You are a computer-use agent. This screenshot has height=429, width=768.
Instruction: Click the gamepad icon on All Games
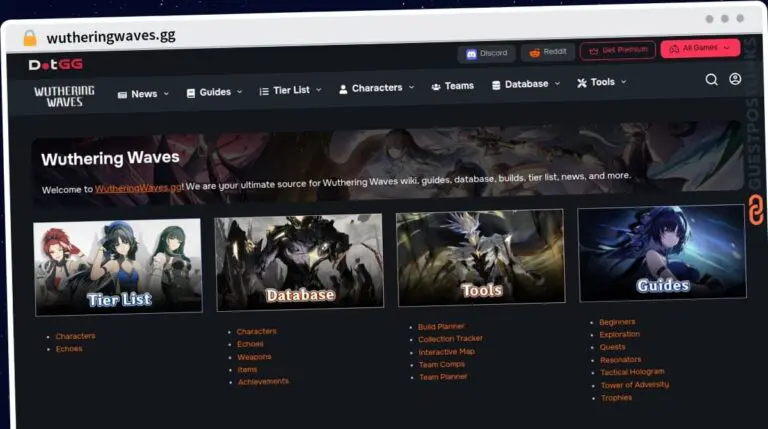pos(674,49)
